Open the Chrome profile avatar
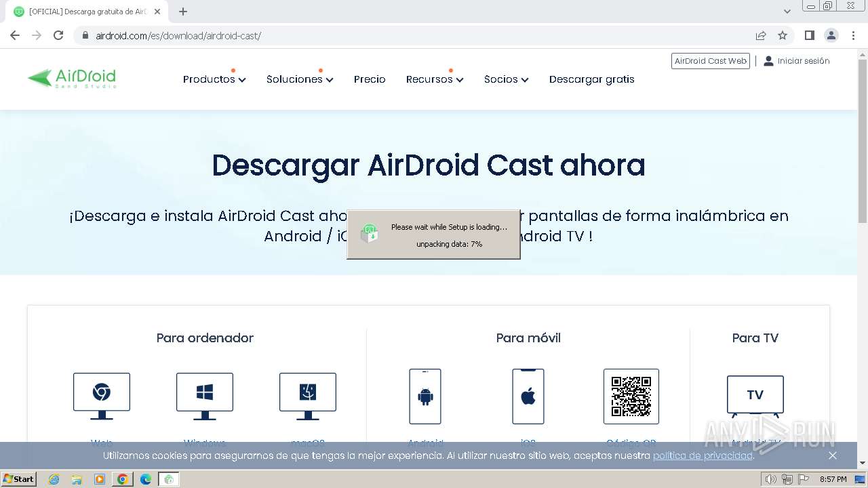 pyautogui.click(x=831, y=35)
